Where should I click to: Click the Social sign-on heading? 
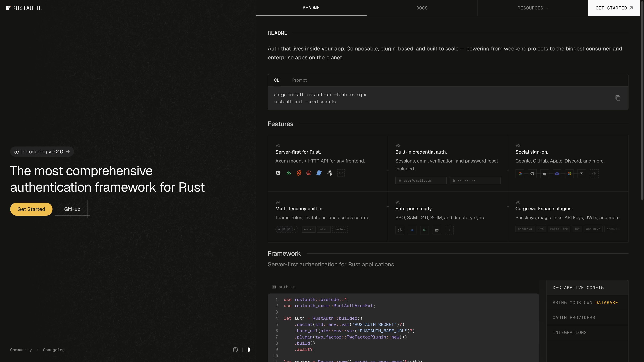click(532, 152)
